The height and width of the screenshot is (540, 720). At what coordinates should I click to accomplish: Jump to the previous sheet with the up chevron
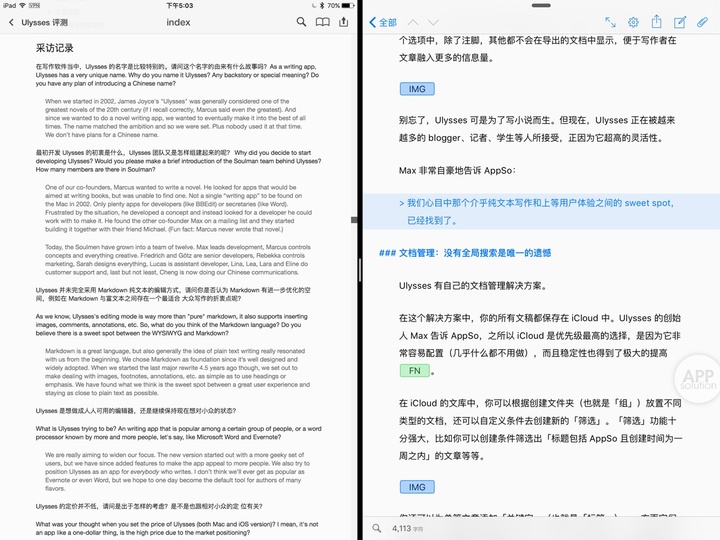[411, 21]
